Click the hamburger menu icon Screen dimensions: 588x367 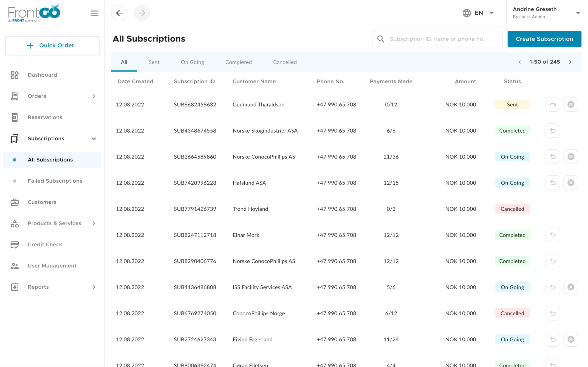point(95,13)
